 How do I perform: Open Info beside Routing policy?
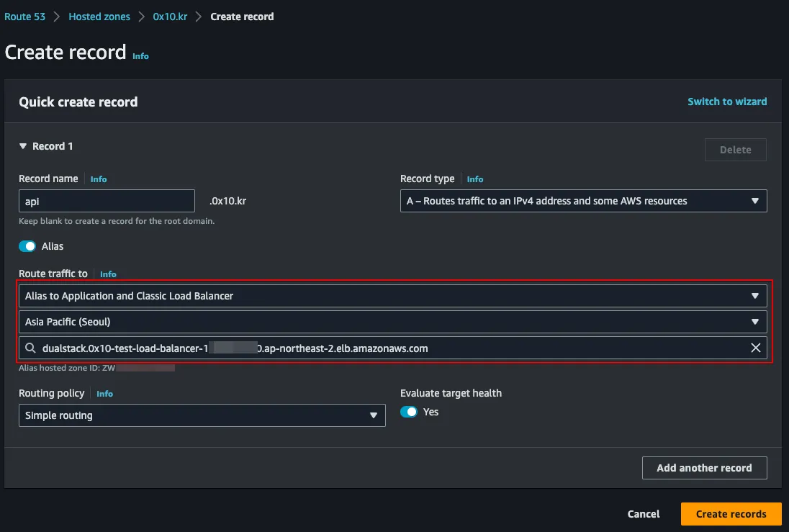coord(105,394)
